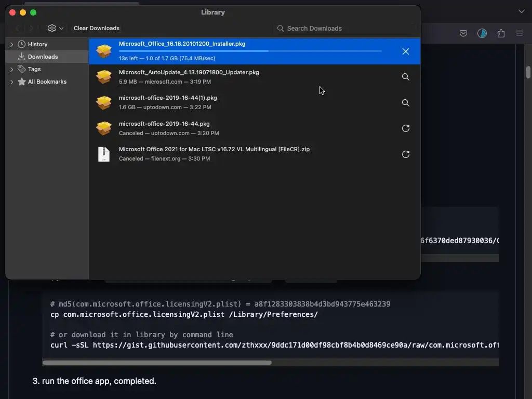Image resolution: width=532 pixels, height=399 pixels.
Task: Expand the Tags tree item
Action: [11, 69]
